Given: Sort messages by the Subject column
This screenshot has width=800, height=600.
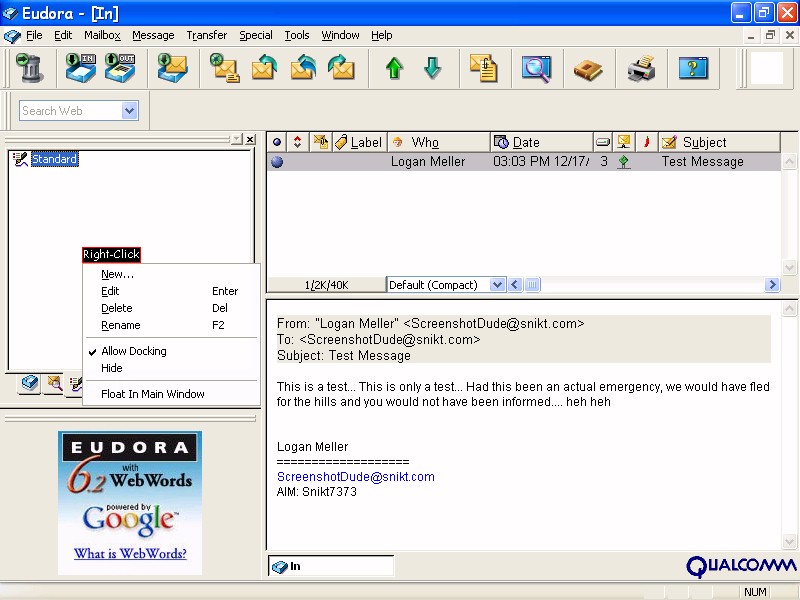Looking at the screenshot, I should point(719,142).
